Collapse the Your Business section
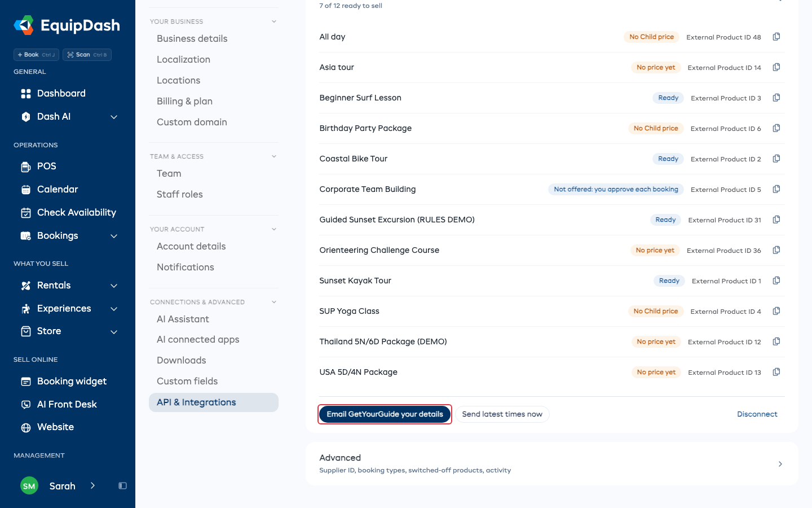This screenshot has width=812, height=508. pyautogui.click(x=274, y=21)
